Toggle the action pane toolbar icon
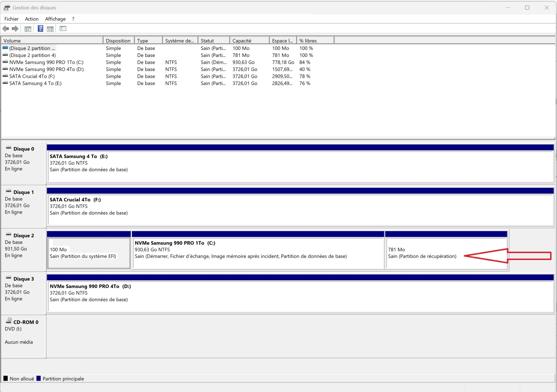The image size is (557, 392). pos(50,29)
